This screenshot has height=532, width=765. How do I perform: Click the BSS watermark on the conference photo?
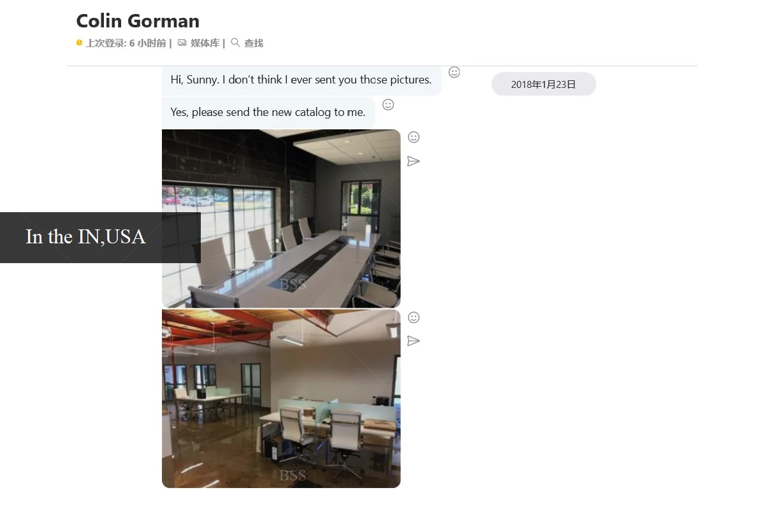[x=293, y=285]
